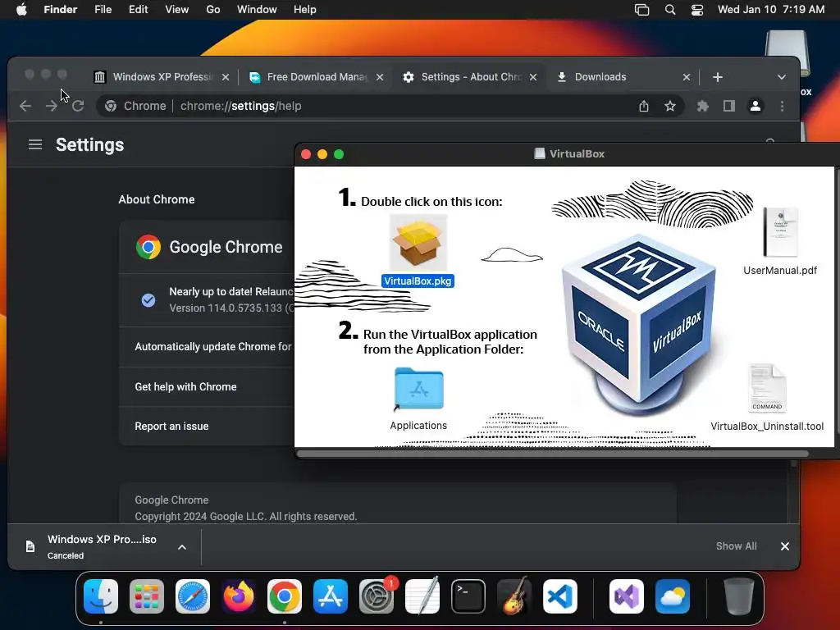Open Chrome's extensions puzzle icon
The width and height of the screenshot is (840, 630).
click(x=703, y=106)
